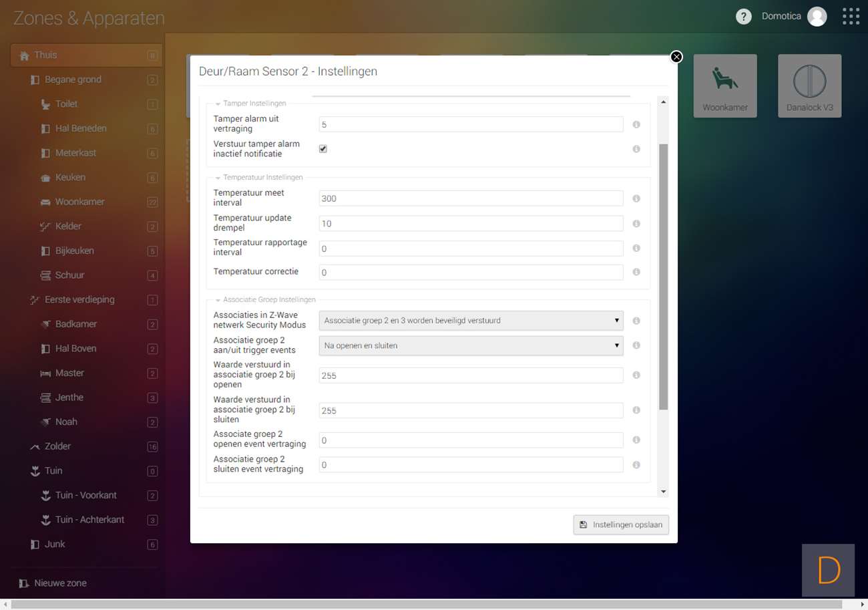Collapse the Temperatuur Instellingen section
This screenshot has width=868, height=610.
coord(218,178)
